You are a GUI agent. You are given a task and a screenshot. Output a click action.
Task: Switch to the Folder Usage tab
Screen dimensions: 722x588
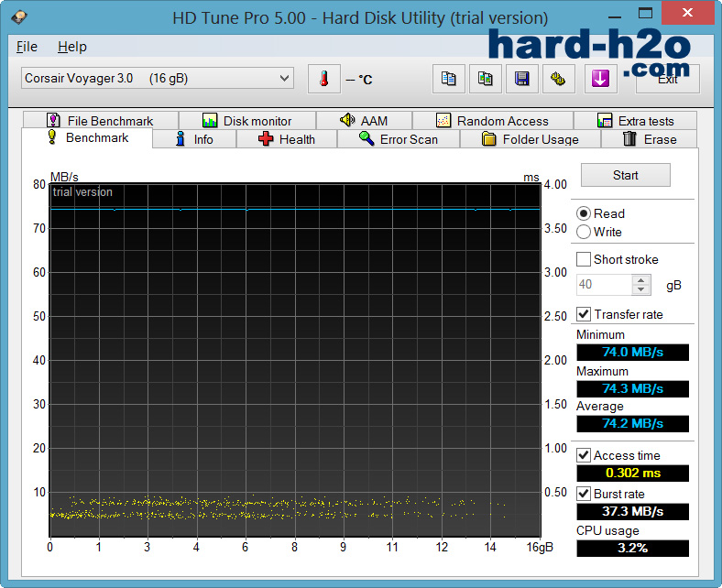pyautogui.click(x=530, y=139)
